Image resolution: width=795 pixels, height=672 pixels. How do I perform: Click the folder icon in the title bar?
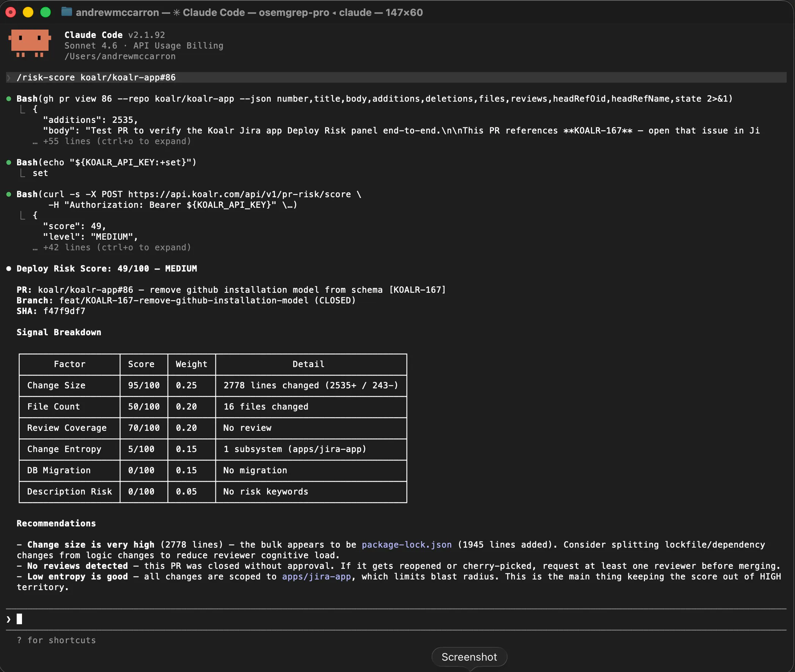pos(67,12)
